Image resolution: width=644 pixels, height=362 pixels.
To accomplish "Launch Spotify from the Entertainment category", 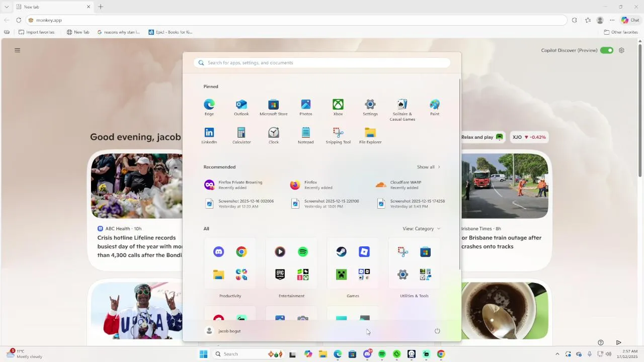I will point(303,252).
